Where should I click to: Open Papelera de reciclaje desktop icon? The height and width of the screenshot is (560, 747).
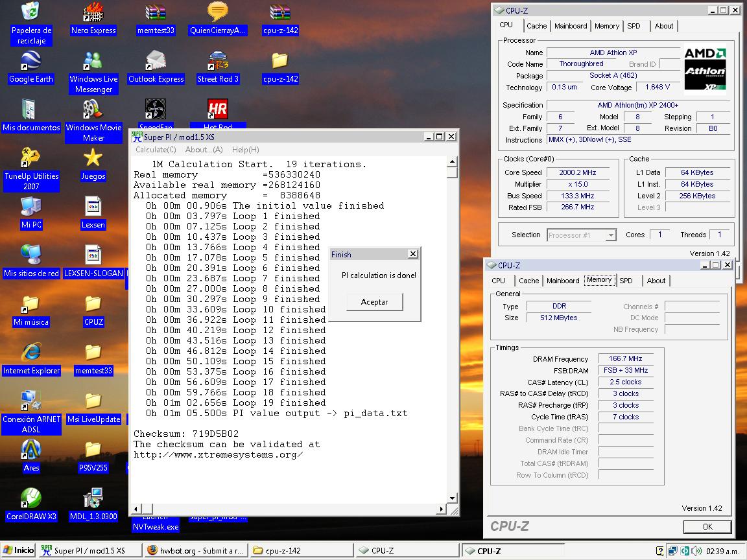click(31, 23)
